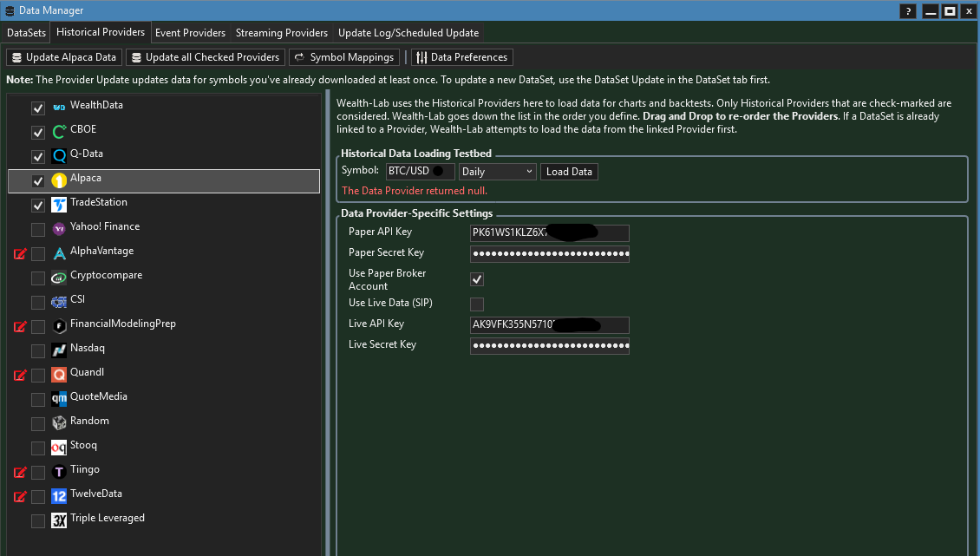
Task: Uncheck the WealthData provider checkbox
Action: (38, 108)
